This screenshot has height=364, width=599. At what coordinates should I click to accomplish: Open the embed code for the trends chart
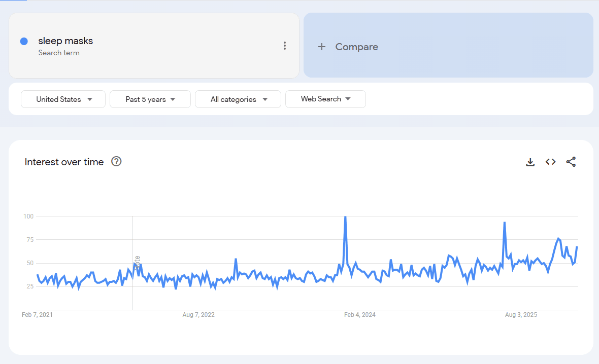[x=550, y=162]
